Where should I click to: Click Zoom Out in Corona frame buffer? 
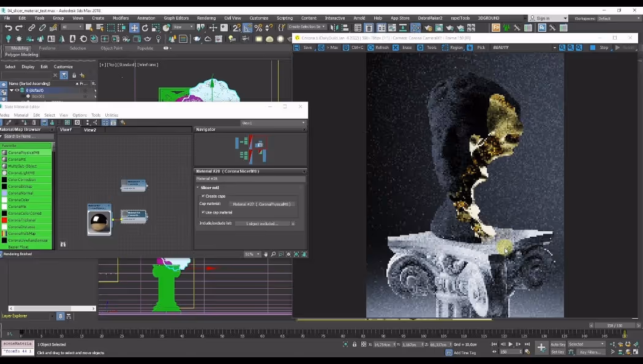[x=570, y=48]
